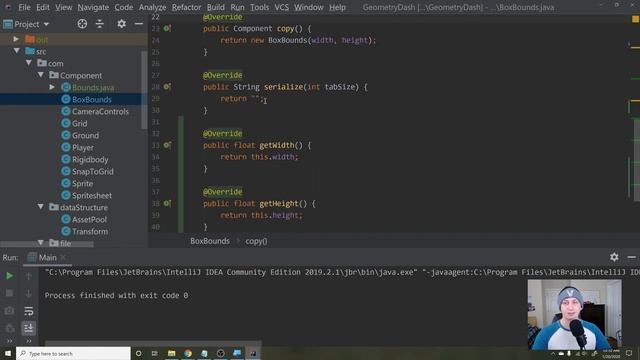Open the Window menu
Screen dimensions: 640x360
click(309, 7)
